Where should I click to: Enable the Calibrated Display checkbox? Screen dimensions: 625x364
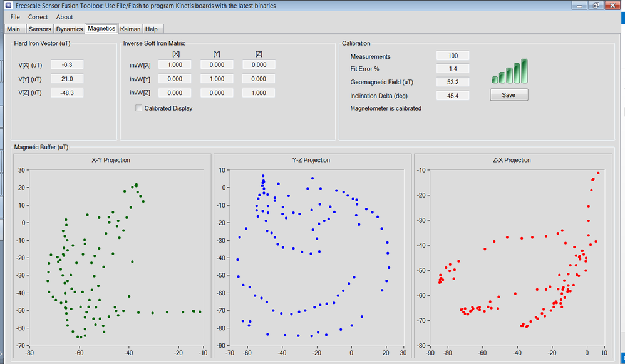[x=138, y=108]
